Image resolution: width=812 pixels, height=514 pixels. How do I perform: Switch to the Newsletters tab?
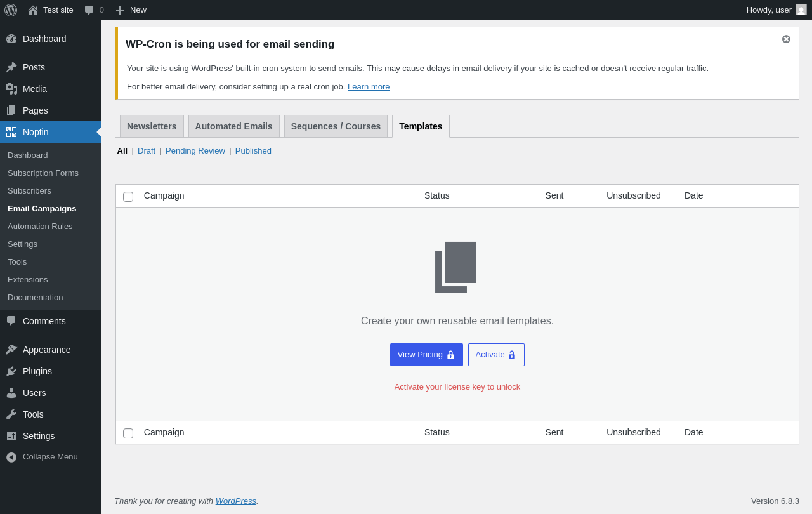click(x=152, y=126)
